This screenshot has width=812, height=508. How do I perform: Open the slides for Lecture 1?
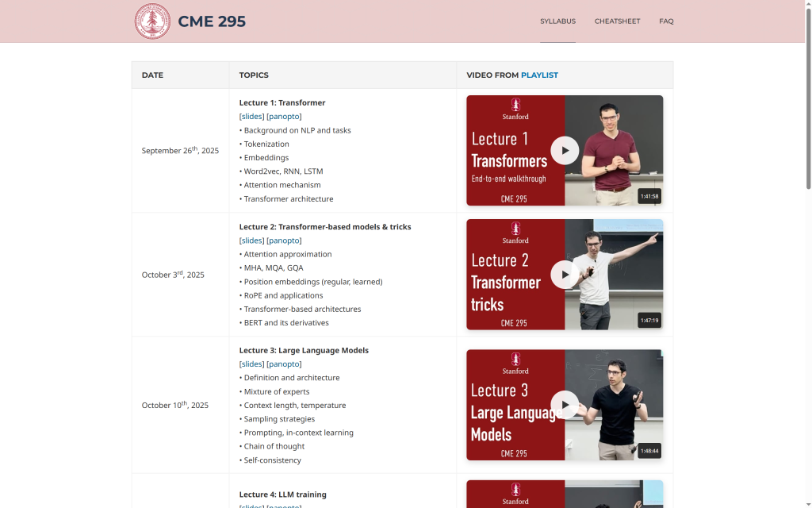click(251, 116)
